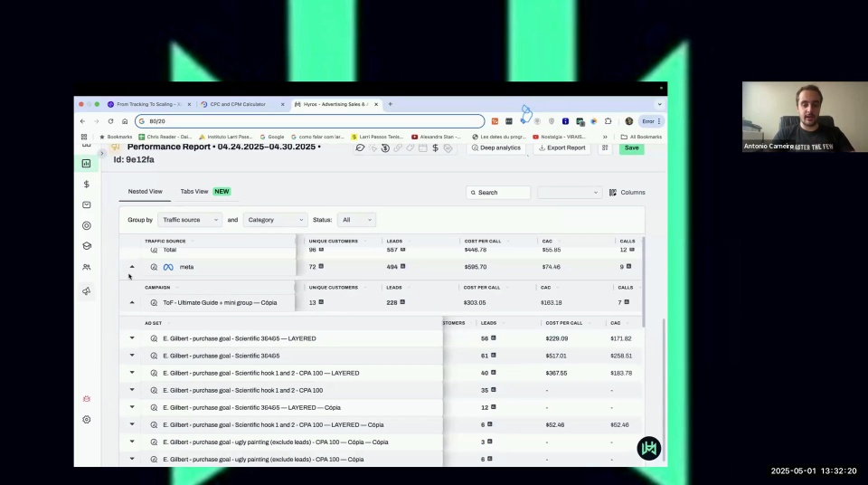Click the browser home button
Image resolution: width=868 pixels, height=485 pixels.
[125, 121]
